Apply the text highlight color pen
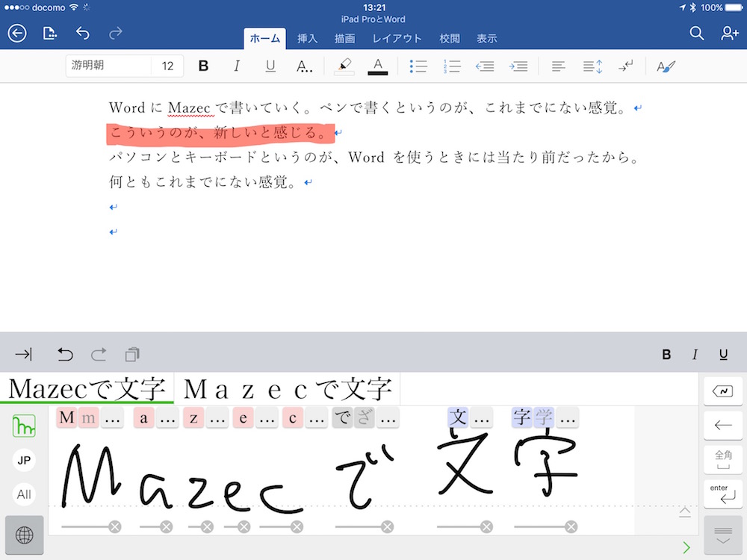Screen dimensions: 747x560 pyautogui.click(x=344, y=66)
